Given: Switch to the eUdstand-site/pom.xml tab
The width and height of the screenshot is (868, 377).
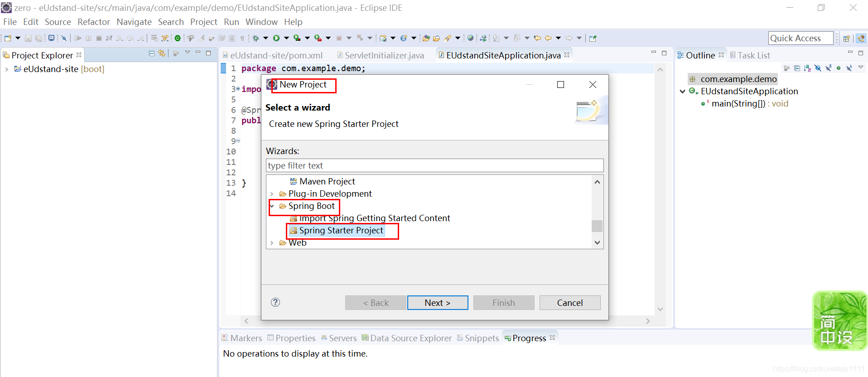Looking at the screenshot, I should pyautogui.click(x=272, y=55).
